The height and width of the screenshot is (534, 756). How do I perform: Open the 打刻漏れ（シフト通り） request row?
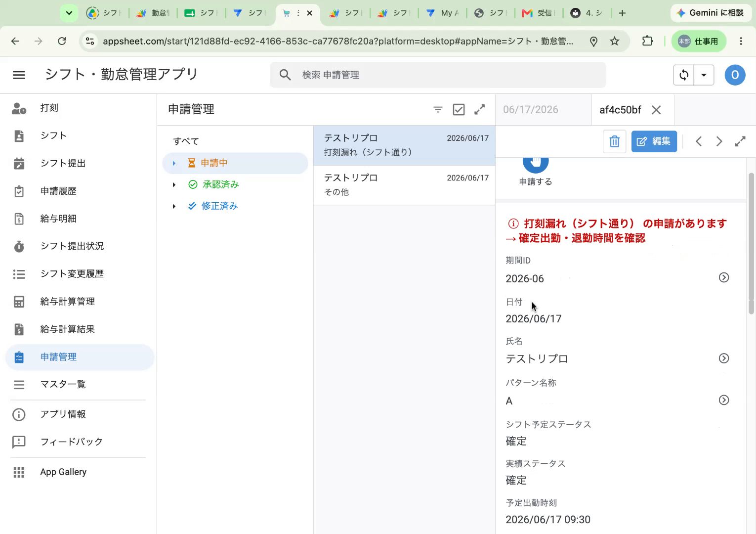pos(404,145)
